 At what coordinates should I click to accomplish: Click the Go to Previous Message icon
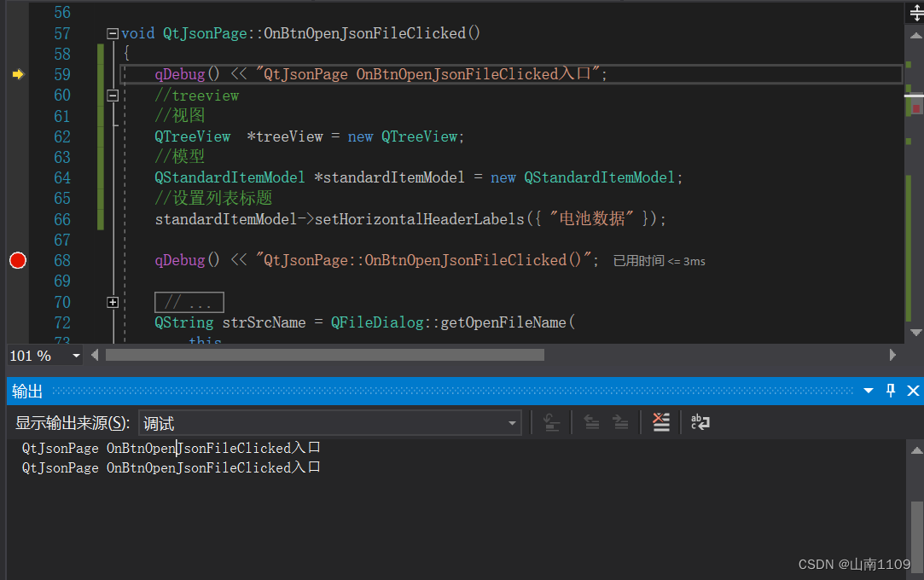pyautogui.click(x=591, y=423)
